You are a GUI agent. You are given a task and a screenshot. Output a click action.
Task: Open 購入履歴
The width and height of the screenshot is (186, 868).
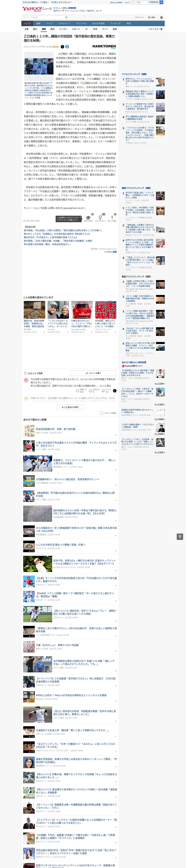[x=152, y=18]
